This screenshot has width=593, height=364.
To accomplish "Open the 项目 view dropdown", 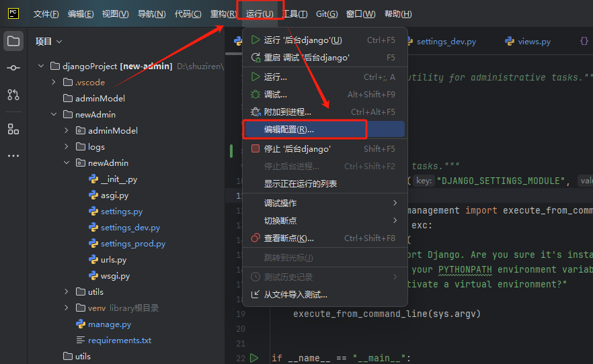I will 48,42.
